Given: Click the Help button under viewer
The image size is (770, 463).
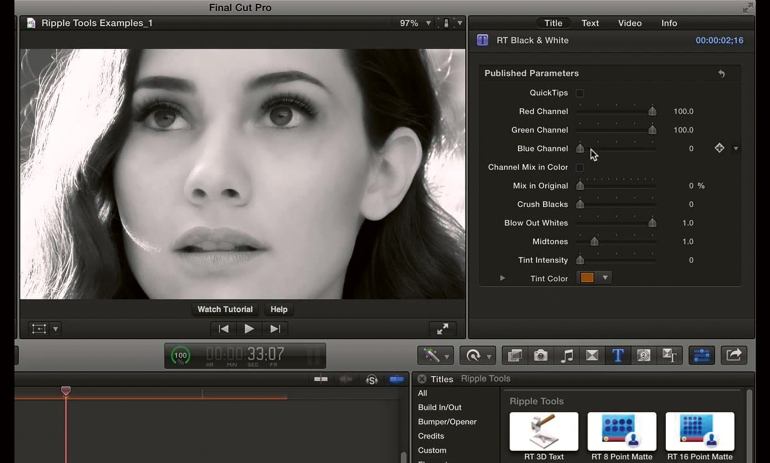Looking at the screenshot, I should pyautogui.click(x=279, y=310).
